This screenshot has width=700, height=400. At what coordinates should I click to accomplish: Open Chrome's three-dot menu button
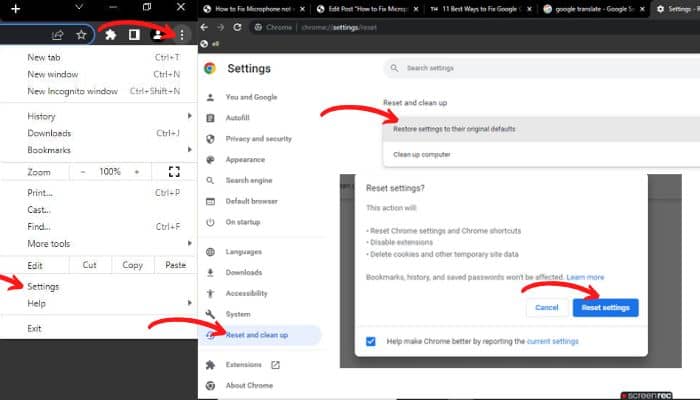point(182,35)
